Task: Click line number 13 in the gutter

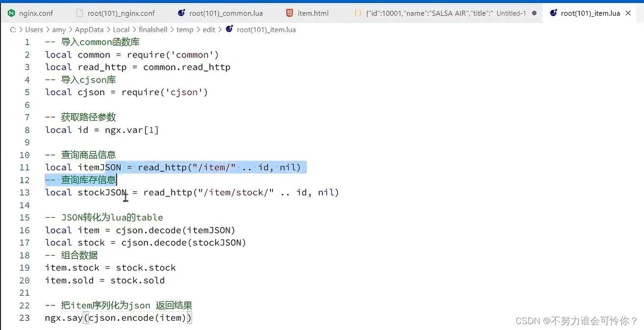Action: pyautogui.click(x=25, y=192)
